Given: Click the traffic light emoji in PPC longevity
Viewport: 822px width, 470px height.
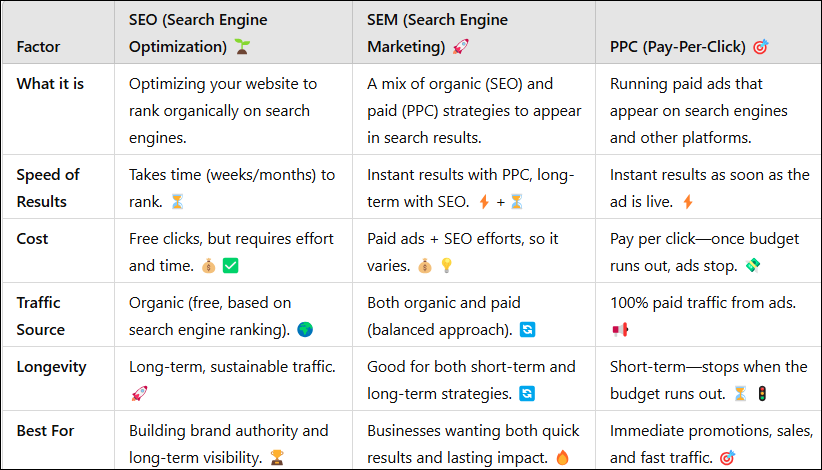Looking at the screenshot, I should (x=762, y=394).
